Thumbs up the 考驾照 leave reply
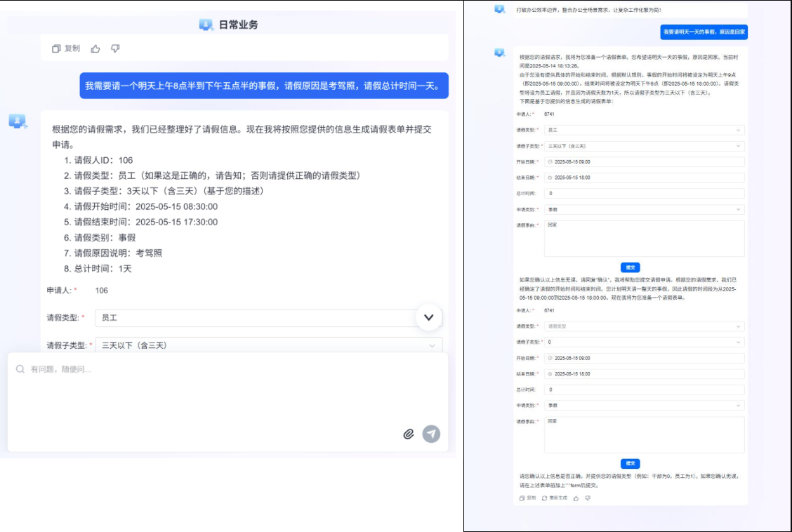The height and width of the screenshot is (532, 792). point(95,48)
